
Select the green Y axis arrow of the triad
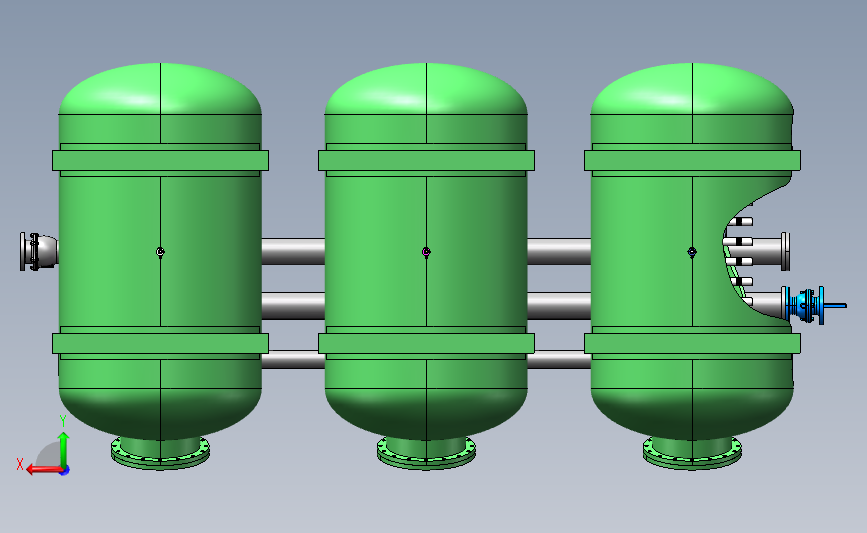[64, 450]
